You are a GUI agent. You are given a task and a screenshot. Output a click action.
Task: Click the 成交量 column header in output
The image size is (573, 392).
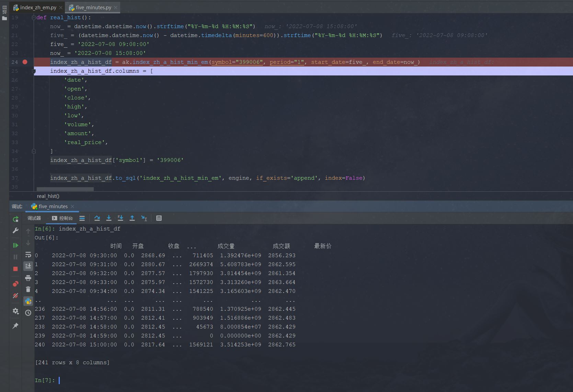(x=226, y=246)
